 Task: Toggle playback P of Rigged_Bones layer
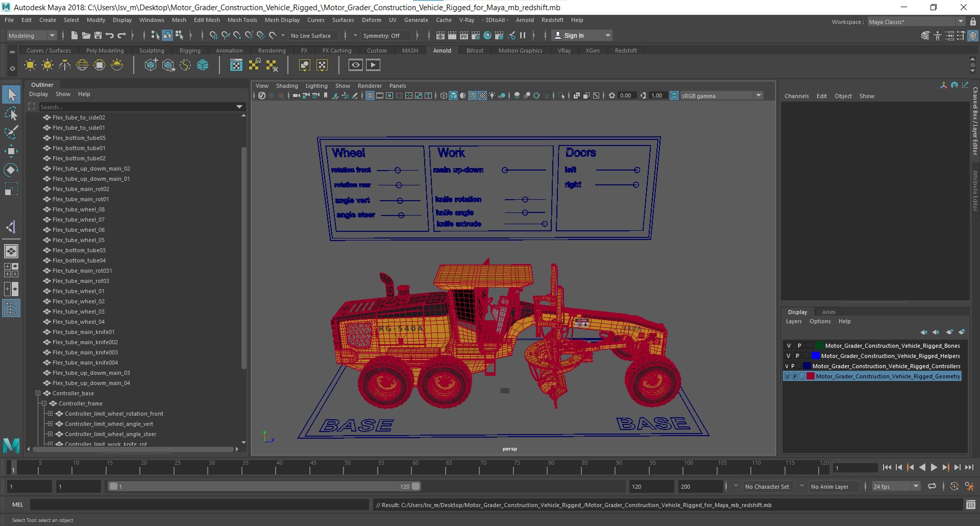[799, 346]
